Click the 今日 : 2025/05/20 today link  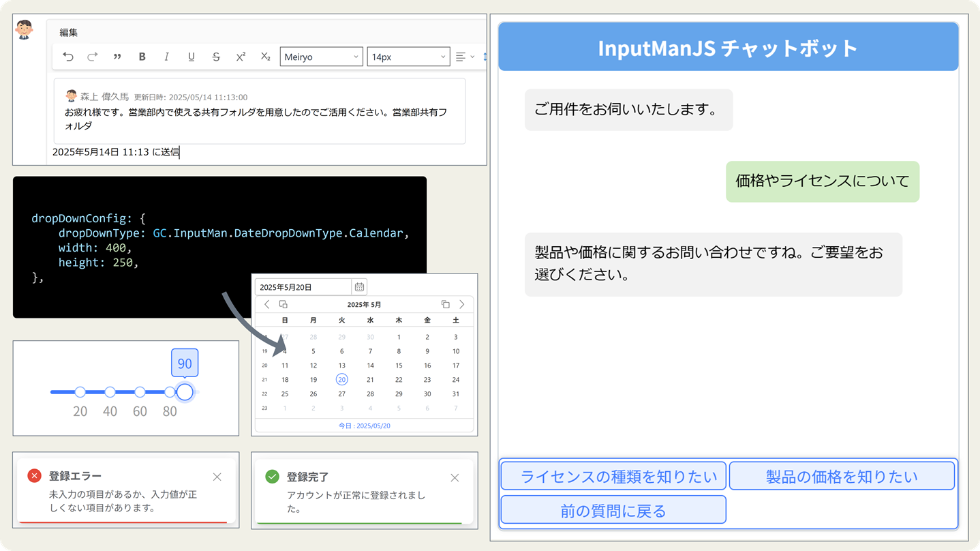(365, 426)
